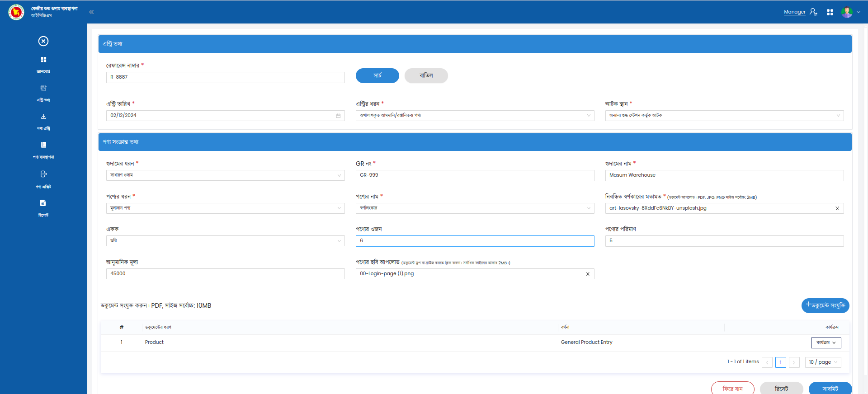
Task: Click the 00-Login-page (1).png file field
Action: pos(475,274)
